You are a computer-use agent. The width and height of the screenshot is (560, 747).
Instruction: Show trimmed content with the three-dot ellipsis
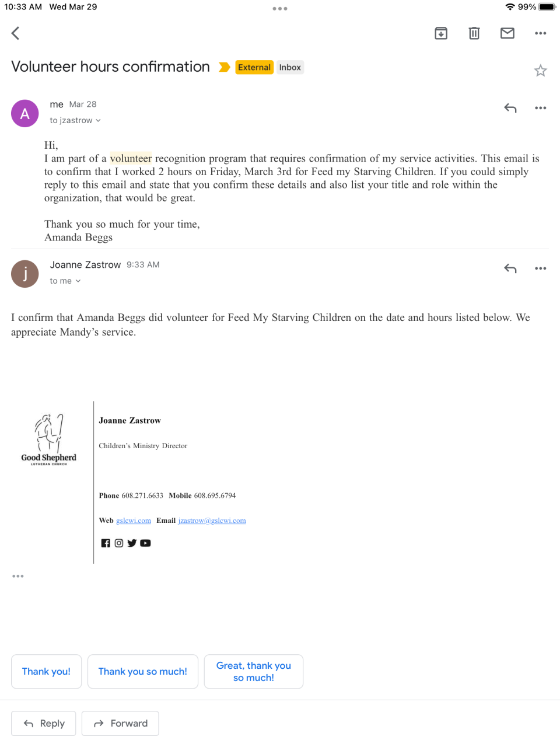(18, 576)
